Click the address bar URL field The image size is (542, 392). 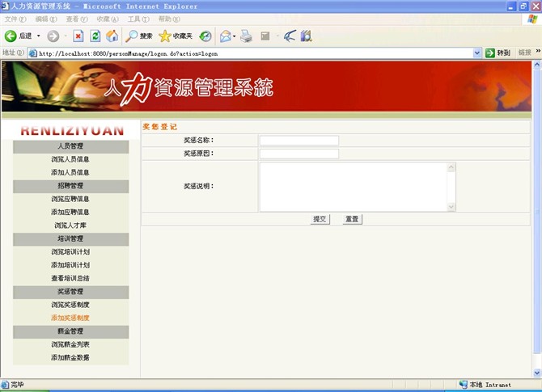254,53
